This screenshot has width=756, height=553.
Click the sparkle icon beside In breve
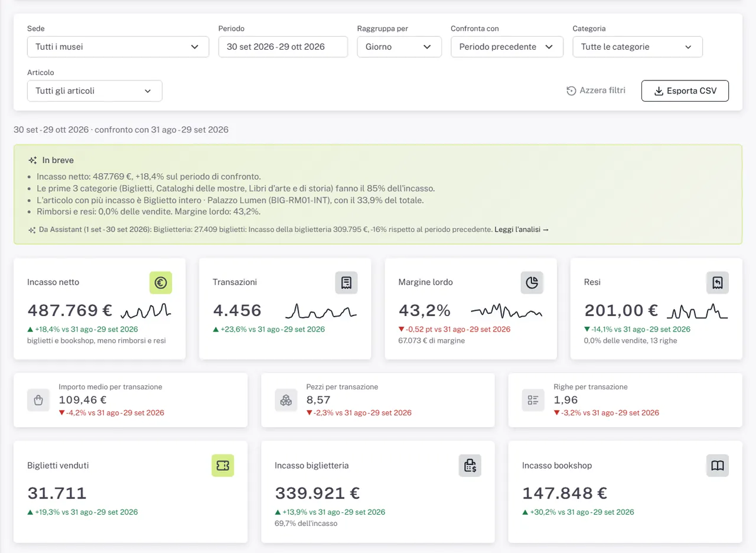click(32, 160)
